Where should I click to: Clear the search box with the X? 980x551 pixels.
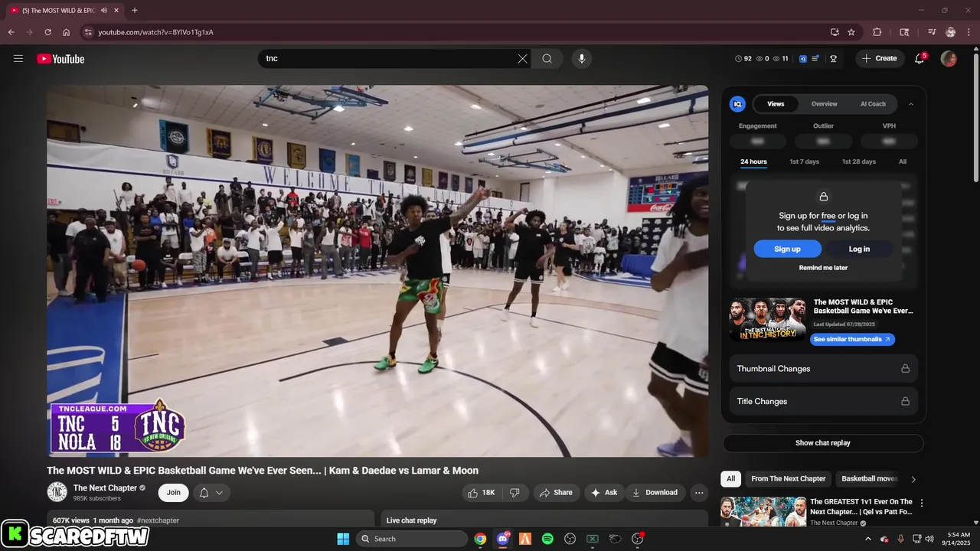[x=523, y=59]
